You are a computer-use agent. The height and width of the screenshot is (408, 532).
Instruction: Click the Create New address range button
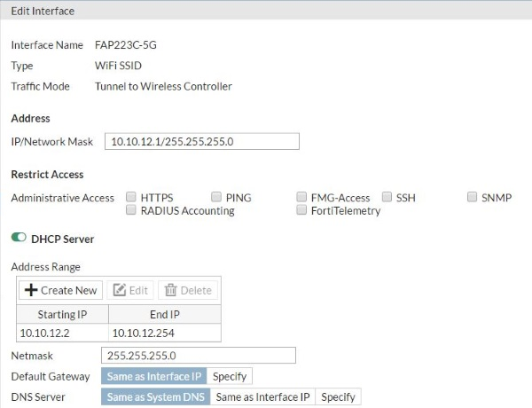tap(60, 290)
